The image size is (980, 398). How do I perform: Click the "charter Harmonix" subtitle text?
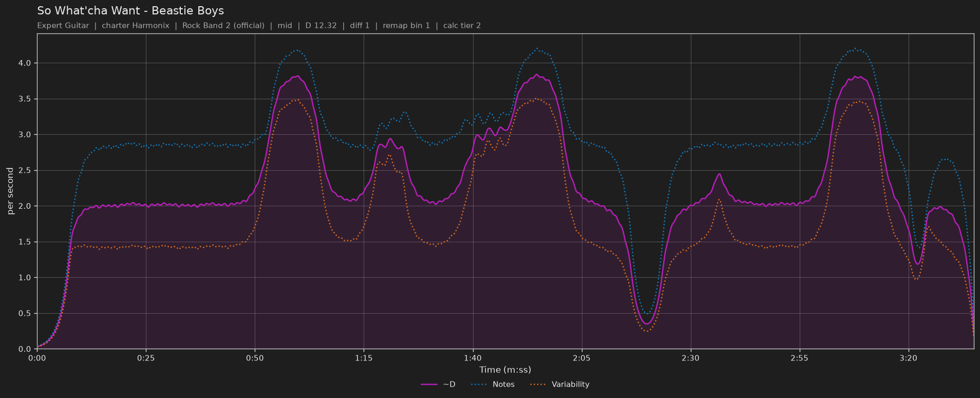coord(136,26)
